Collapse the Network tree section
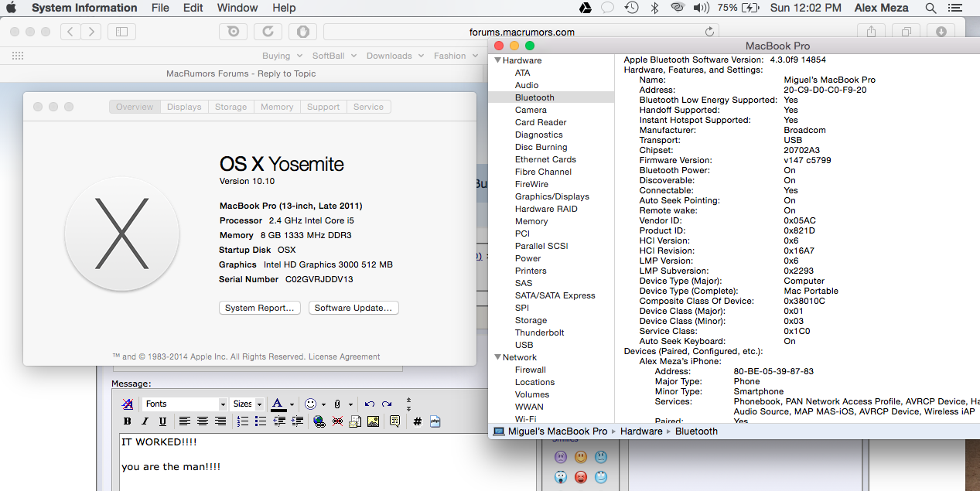 497,357
